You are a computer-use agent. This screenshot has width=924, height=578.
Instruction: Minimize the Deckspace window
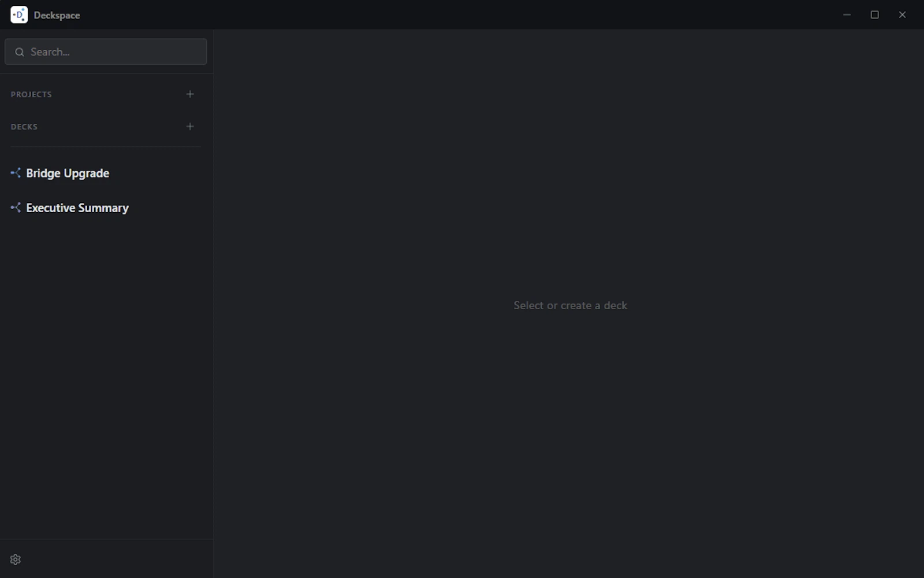847,14
